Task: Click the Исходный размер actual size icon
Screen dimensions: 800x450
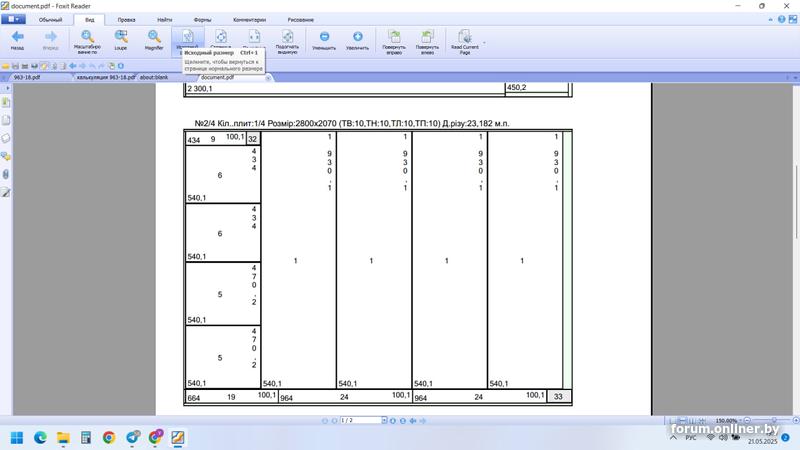Action: pos(187,38)
